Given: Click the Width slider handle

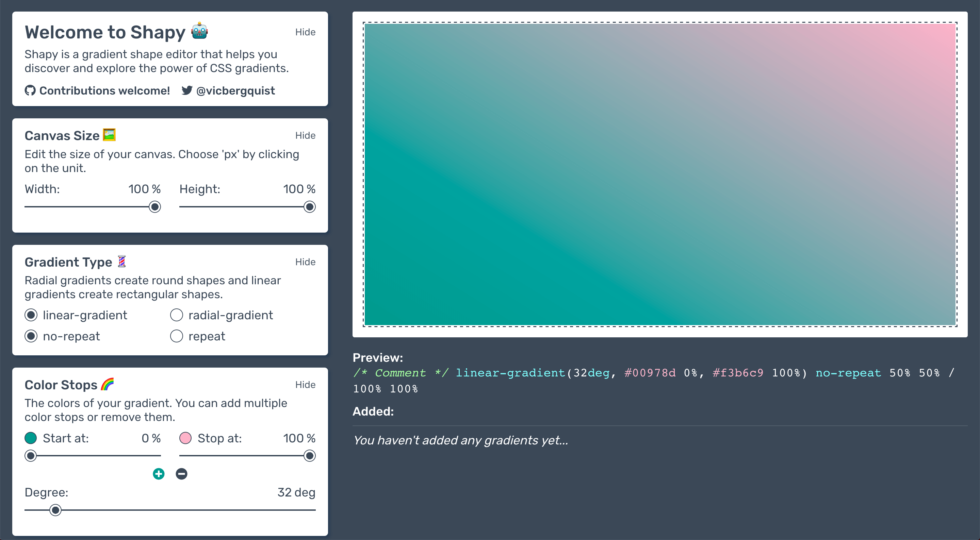Looking at the screenshot, I should (155, 207).
